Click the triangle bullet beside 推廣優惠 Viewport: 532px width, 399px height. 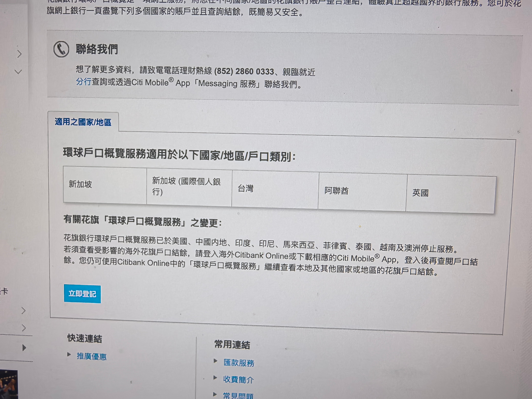coord(69,354)
